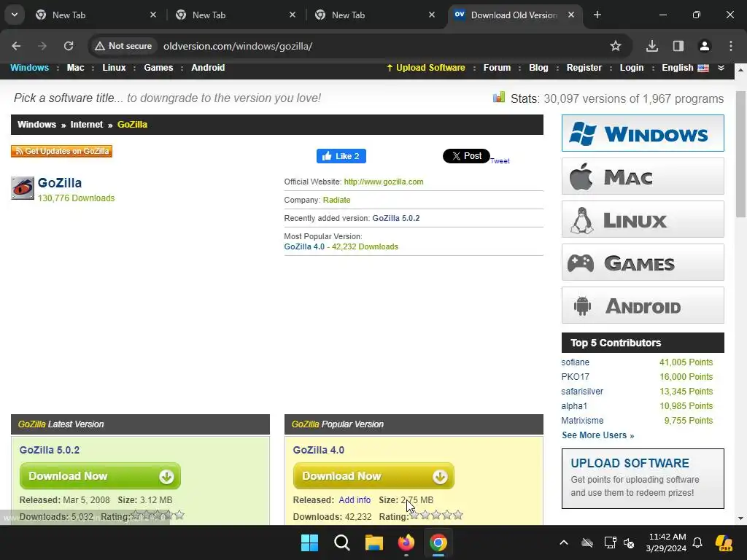Click the Facebook Like 2 button
747x560 pixels.
(341, 156)
